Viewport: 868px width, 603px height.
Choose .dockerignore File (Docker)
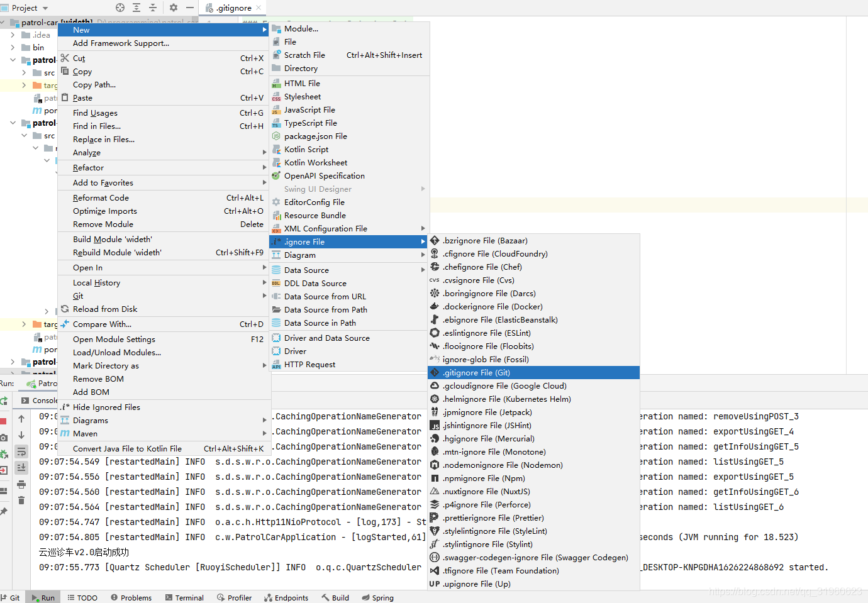(x=533, y=307)
